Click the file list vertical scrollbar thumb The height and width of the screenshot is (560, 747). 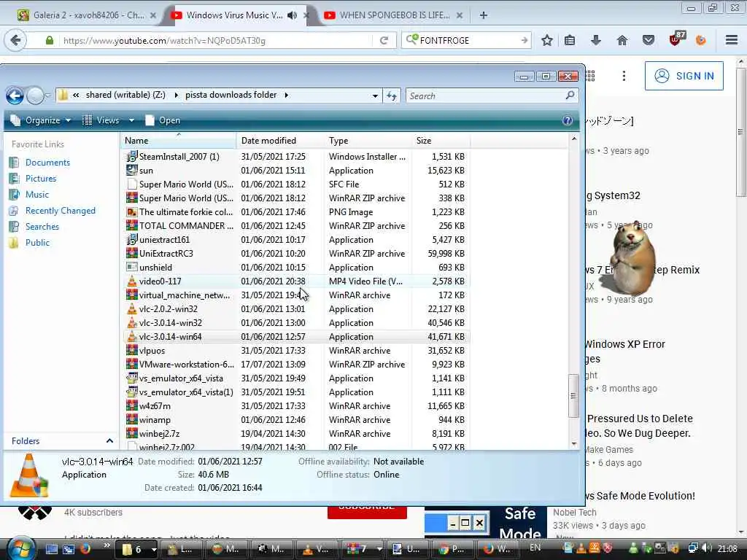click(x=573, y=395)
